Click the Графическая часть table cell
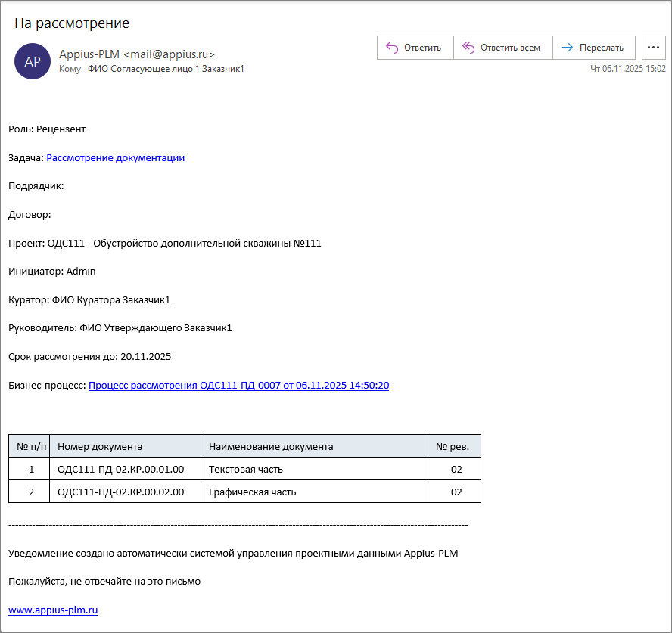672x633 pixels. coord(252,492)
